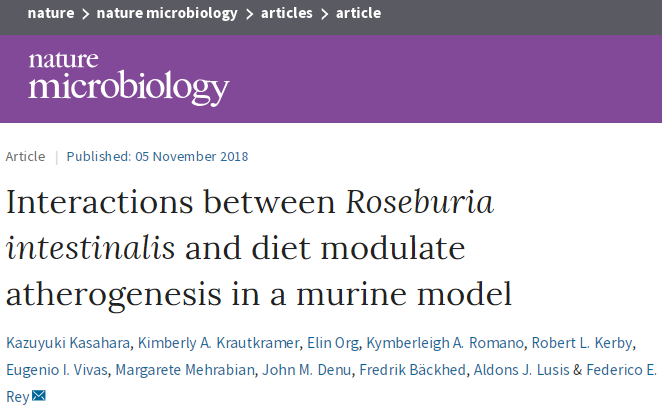Select the article breadcrumb item
The height and width of the screenshot is (408, 662).
(x=358, y=13)
